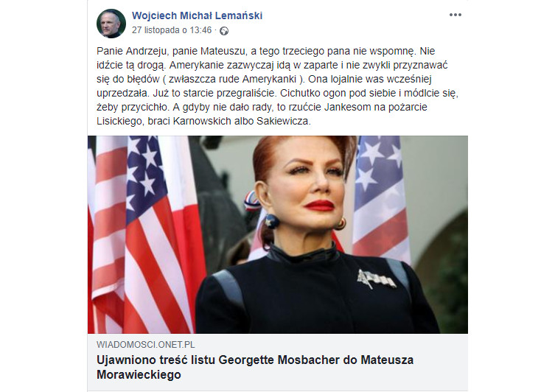Click the WIADOMOSCI.ONET.PL source domain

(145, 345)
